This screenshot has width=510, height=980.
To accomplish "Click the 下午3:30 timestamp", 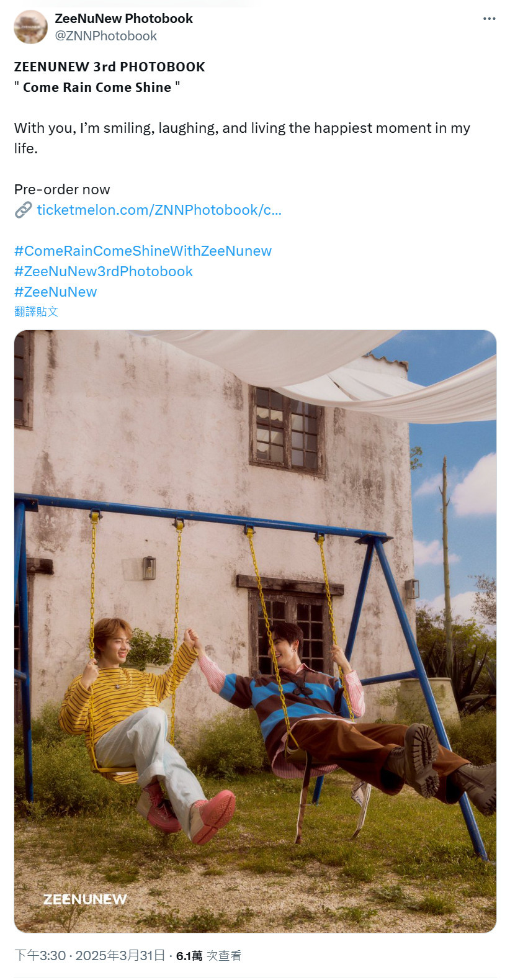I will pos(40,956).
